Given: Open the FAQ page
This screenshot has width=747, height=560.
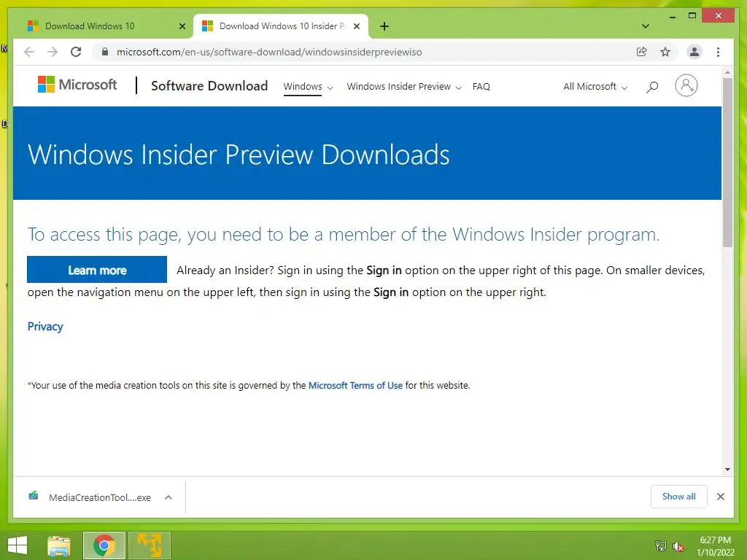Looking at the screenshot, I should point(481,87).
